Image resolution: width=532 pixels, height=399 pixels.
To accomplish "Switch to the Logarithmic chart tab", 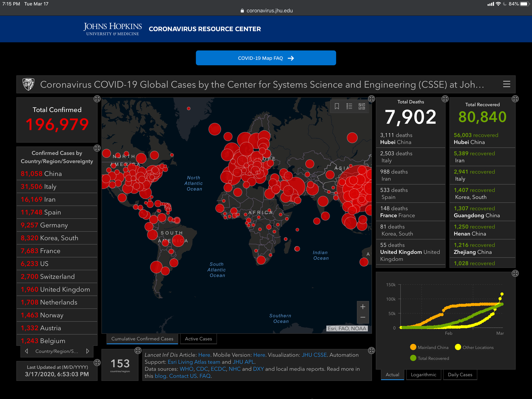I will tap(423, 375).
